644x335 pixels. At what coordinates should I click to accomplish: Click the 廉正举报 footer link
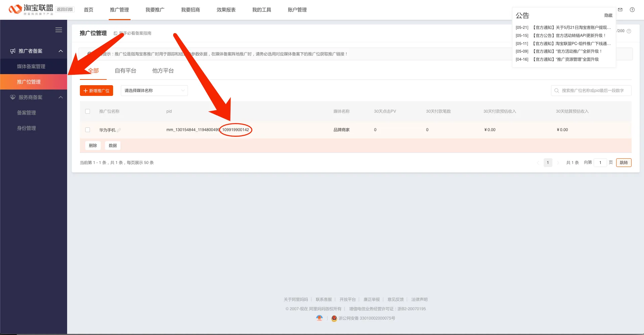[371, 299]
